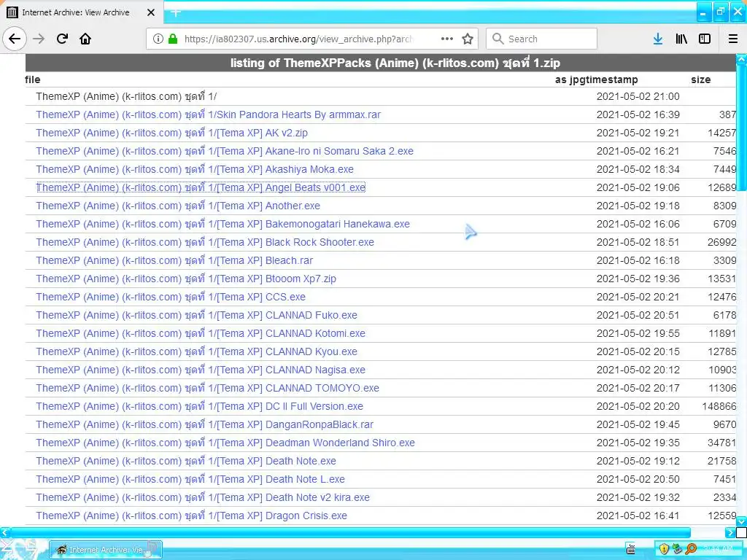Reload the current page
Viewport: 747px width, 560px height.
[x=62, y=39]
